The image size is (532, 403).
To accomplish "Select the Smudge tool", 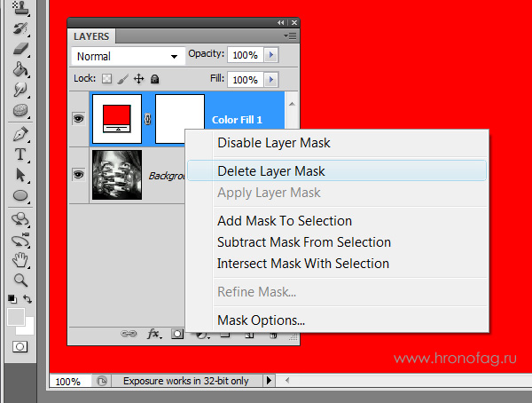I will pos(20,90).
